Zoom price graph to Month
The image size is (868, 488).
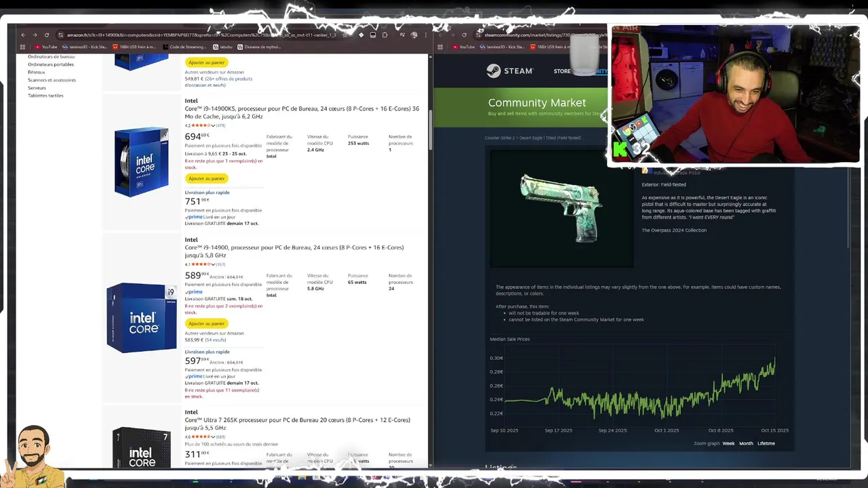(746, 443)
